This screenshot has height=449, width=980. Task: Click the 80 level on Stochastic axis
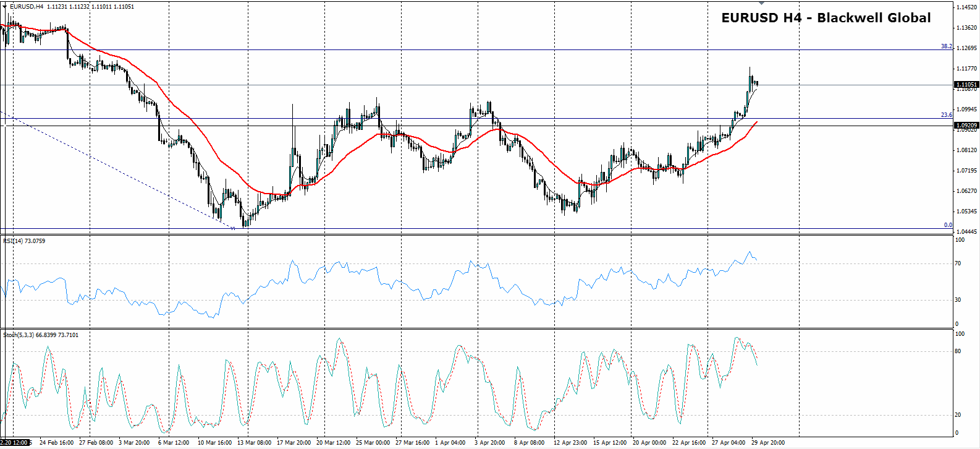[x=958, y=351]
